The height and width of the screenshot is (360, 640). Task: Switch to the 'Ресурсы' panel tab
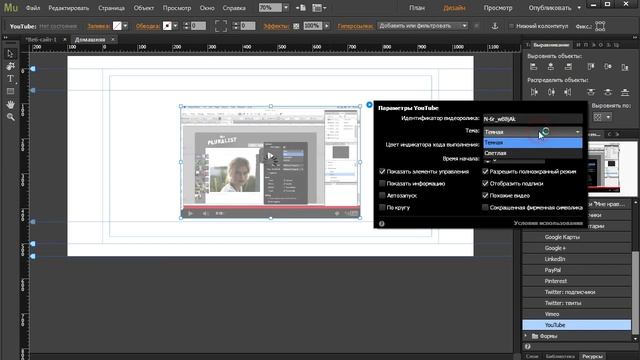[x=592, y=356]
